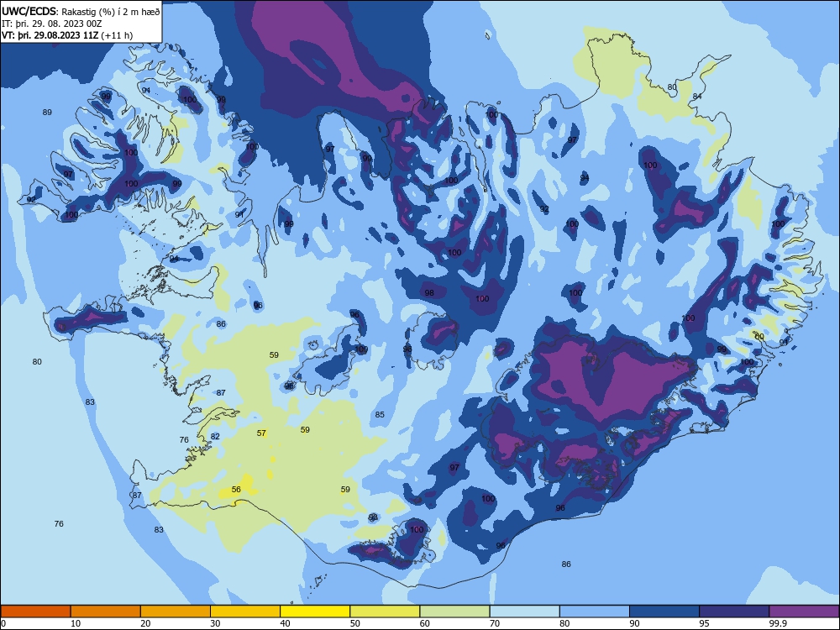Screen dimensions: 840x630
Task: Click the light green 60–70 legend swatch
Action: tap(454, 612)
